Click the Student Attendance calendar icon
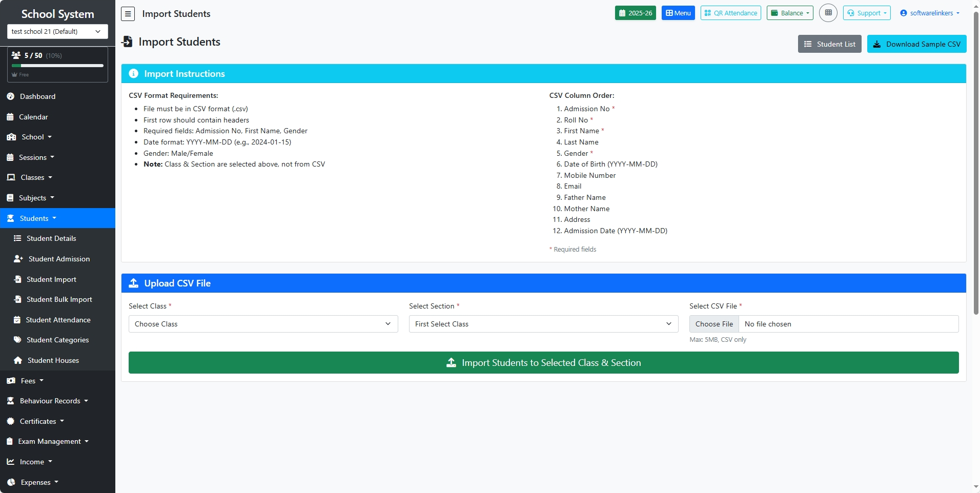Viewport: 980px width, 493px height. pos(17,320)
